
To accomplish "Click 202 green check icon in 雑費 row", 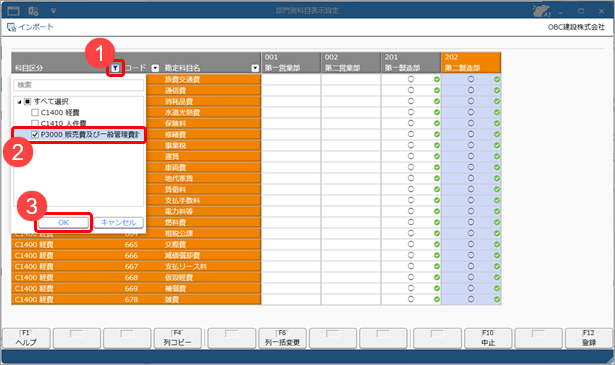I will (x=497, y=299).
